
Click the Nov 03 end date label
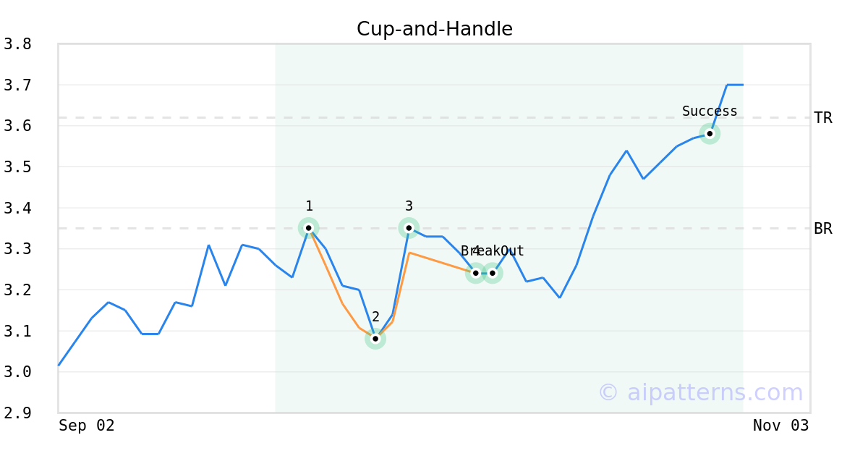780,426
